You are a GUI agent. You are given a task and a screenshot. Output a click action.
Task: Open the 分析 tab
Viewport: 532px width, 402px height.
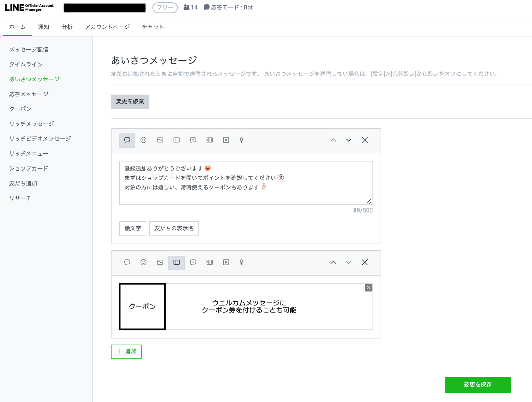pyautogui.click(x=67, y=27)
